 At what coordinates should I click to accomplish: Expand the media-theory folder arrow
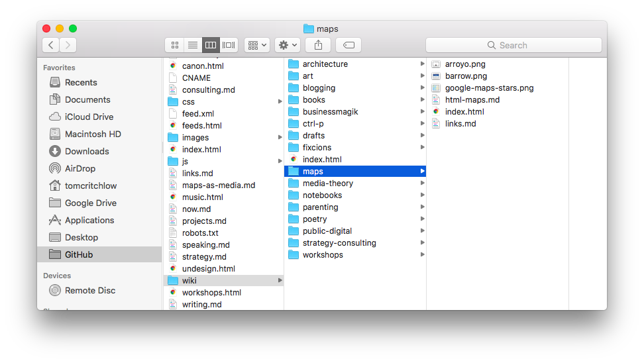(x=422, y=183)
